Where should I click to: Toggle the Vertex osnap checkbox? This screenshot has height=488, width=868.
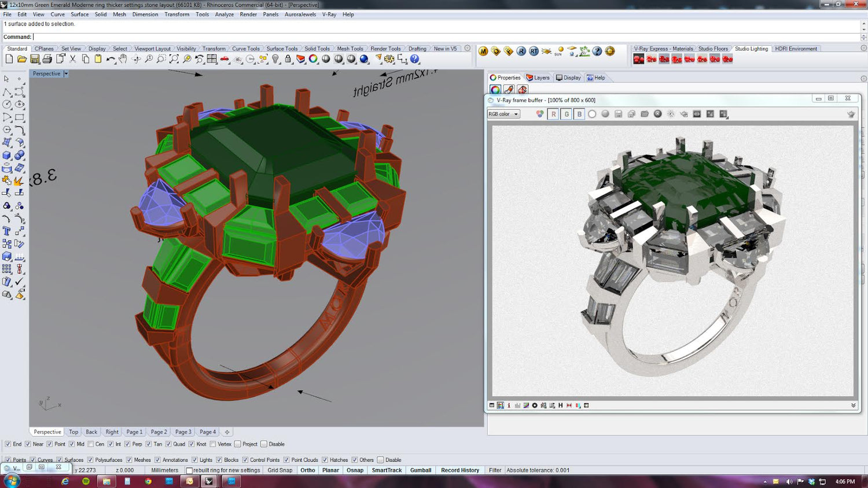coord(213,444)
